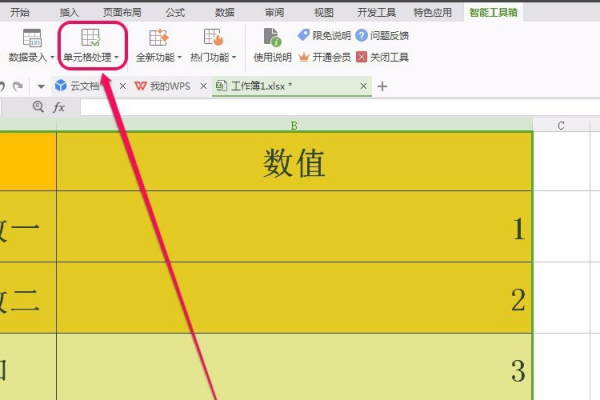Close the 工作簿1.xlsx tab

tap(364, 86)
